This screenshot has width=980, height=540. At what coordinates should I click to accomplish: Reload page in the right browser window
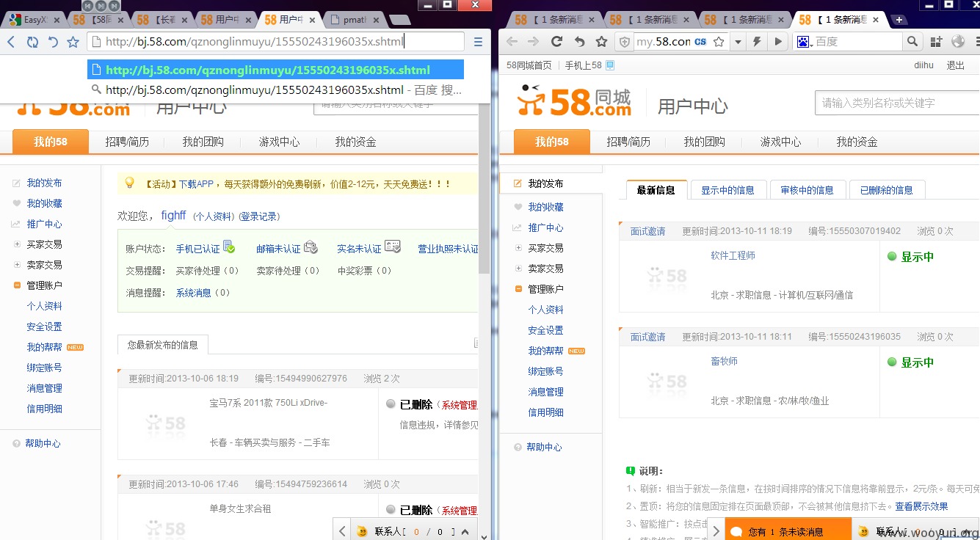click(556, 42)
